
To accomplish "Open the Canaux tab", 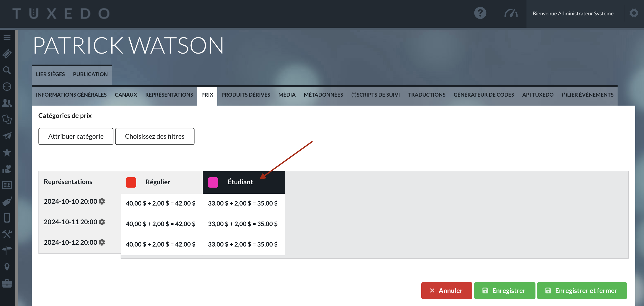I will coord(126,95).
